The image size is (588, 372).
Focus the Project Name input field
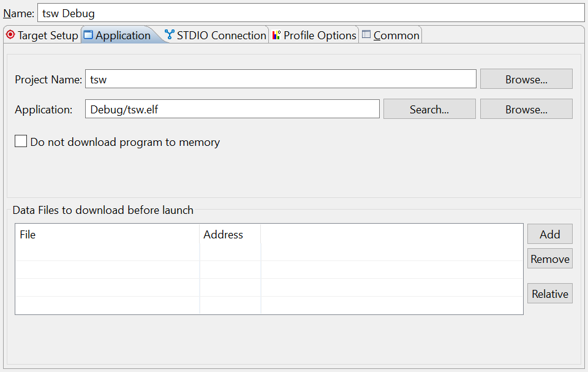coord(280,79)
